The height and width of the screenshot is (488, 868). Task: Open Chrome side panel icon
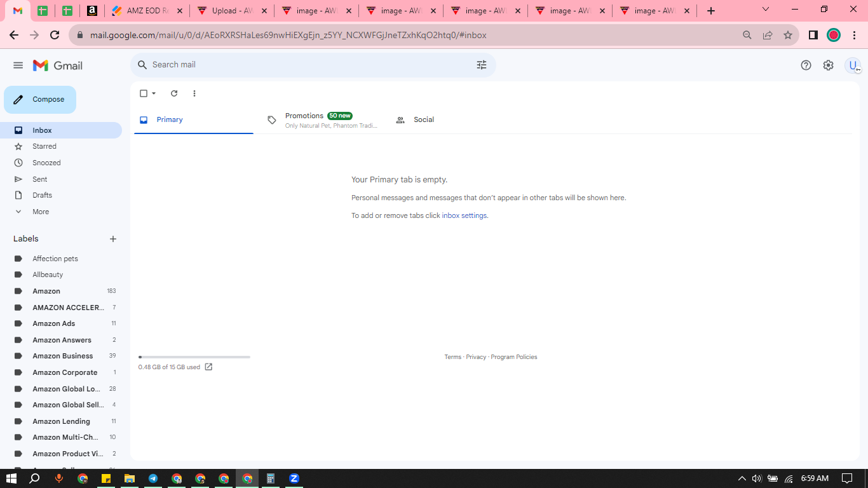(x=813, y=35)
